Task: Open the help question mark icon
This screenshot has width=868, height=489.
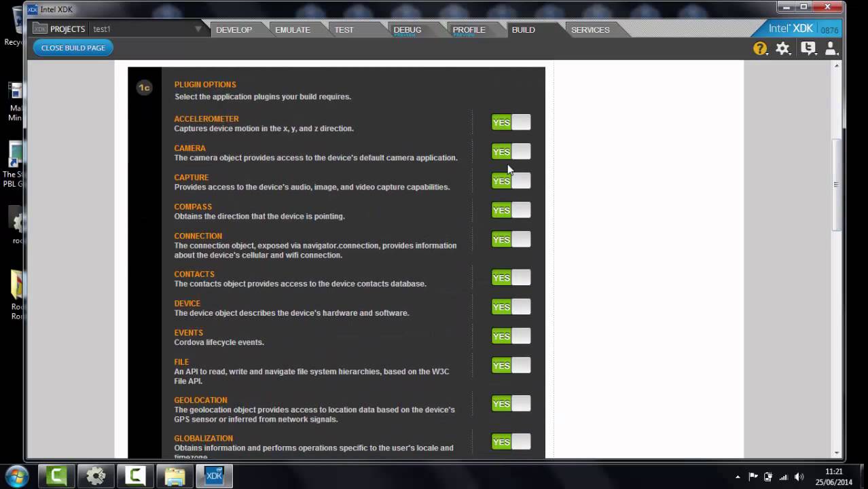Action: [760, 48]
